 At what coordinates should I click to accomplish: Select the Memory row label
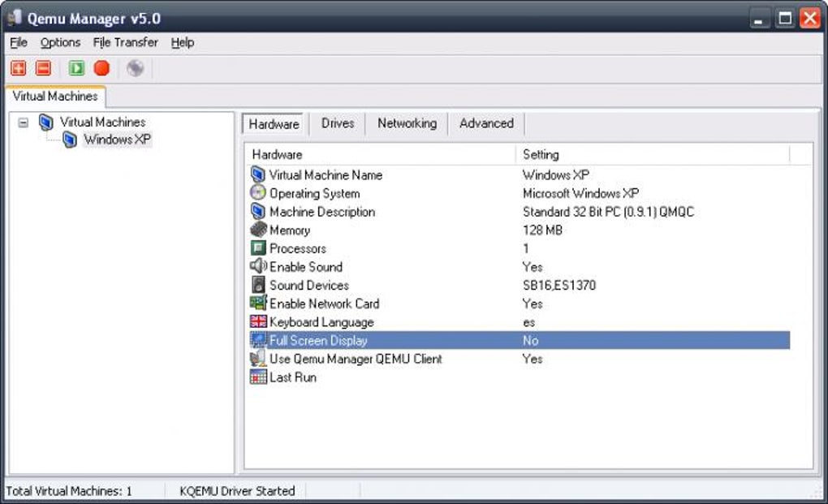click(290, 230)
